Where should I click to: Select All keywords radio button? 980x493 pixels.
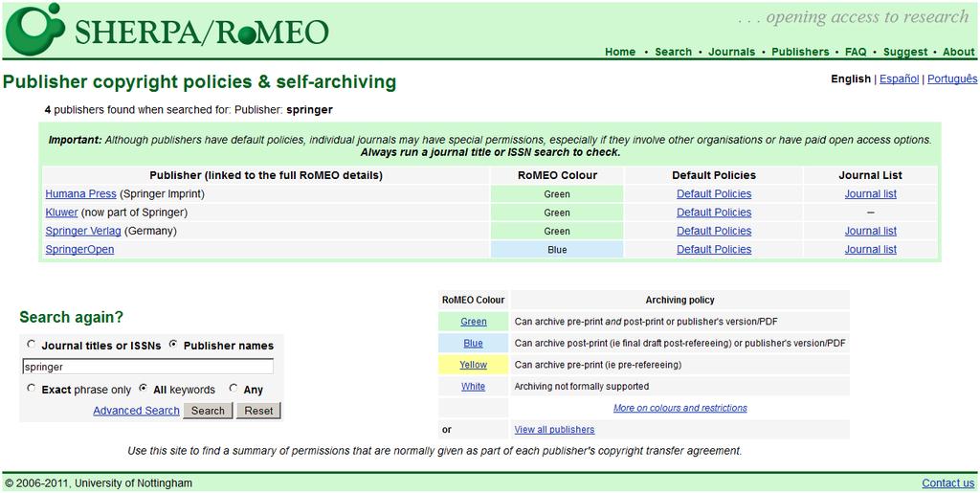[144, 389]
